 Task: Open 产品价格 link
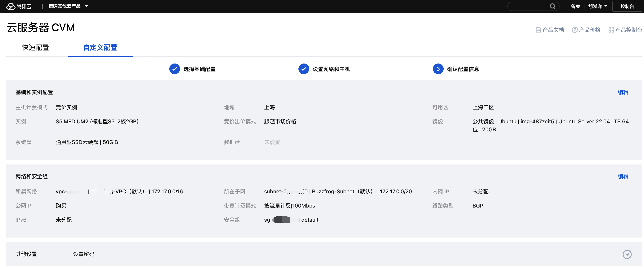tap(586, 30)
